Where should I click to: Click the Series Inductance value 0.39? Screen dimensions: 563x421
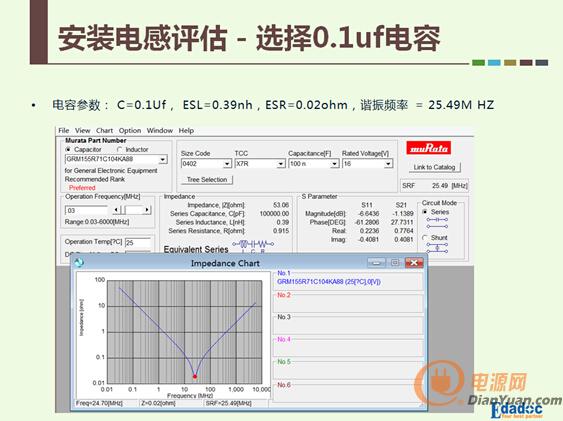[x=283, y=222]
